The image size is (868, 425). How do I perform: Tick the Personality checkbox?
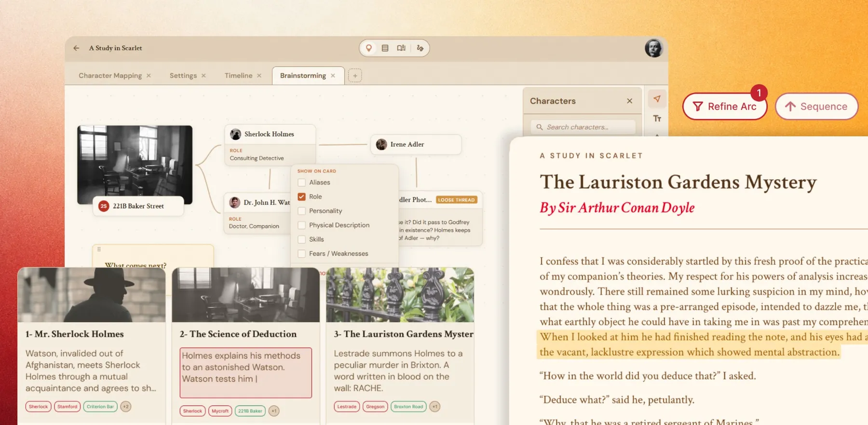(301, 211)
